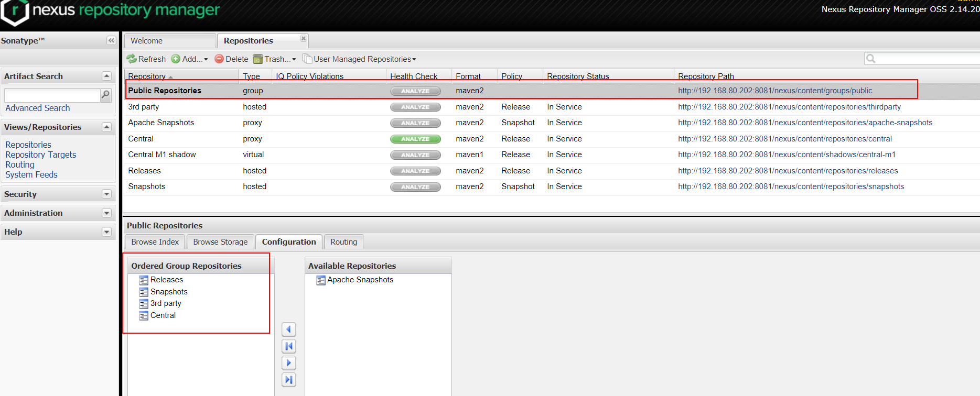Click the move-right single arrow button
The image size is (980, 396).
coord(289,363)
